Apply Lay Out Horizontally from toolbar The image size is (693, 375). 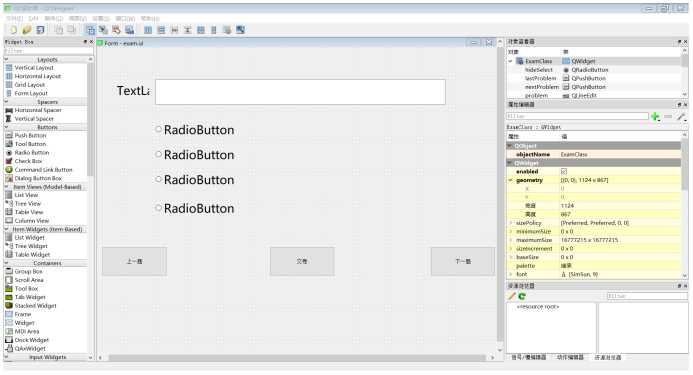tap(148, 30)
